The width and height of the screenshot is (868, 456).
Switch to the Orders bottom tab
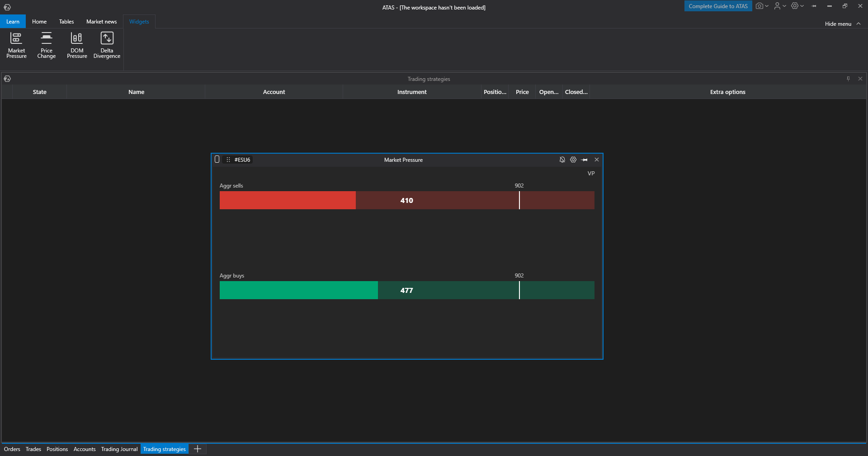(x=12, y=449)
